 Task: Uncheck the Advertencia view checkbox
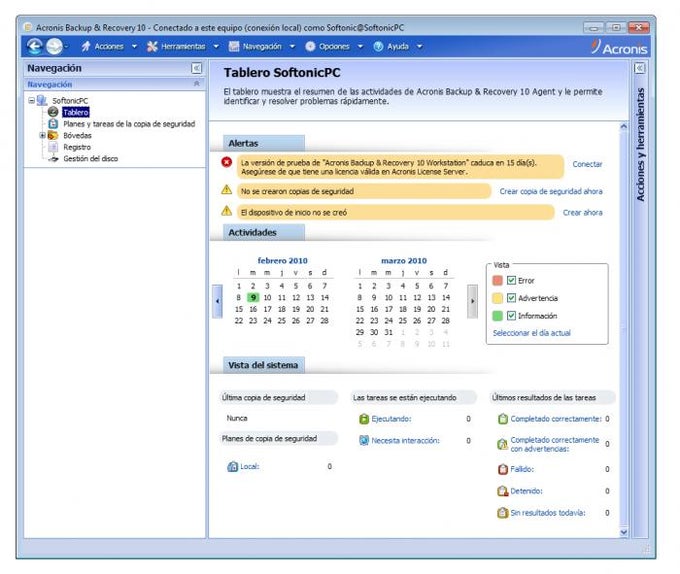click(x=511, y=298)
